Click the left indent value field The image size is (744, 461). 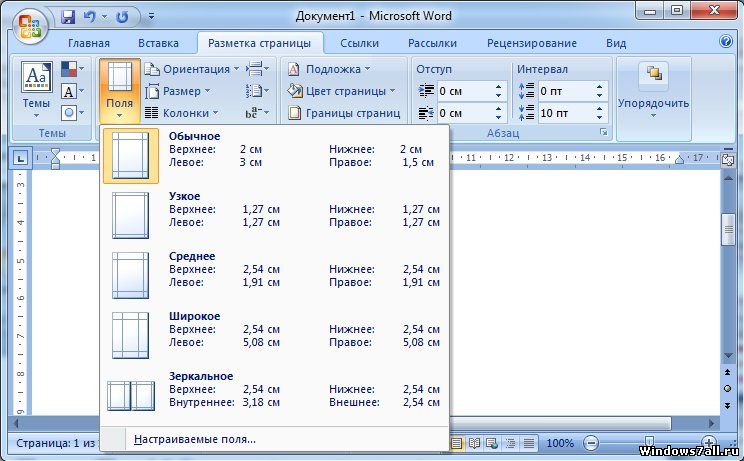464,91
